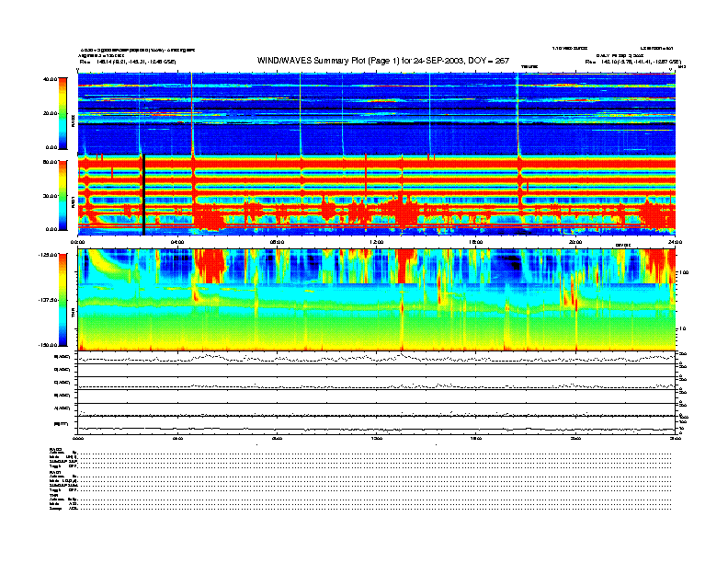Screen dimensions: 728x563
Task: Click the top-right position readout starting with 142.10
Action: (633, 62)
